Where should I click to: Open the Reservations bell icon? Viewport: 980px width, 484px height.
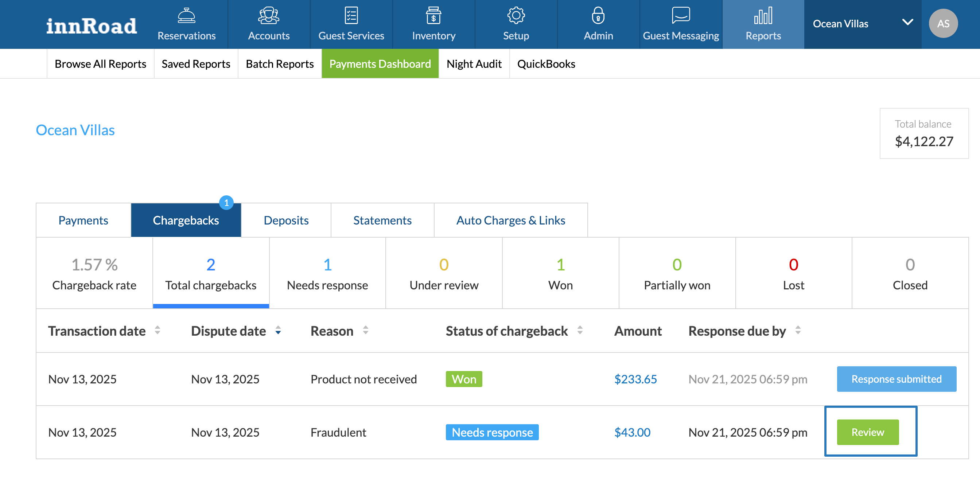point(186,16)
